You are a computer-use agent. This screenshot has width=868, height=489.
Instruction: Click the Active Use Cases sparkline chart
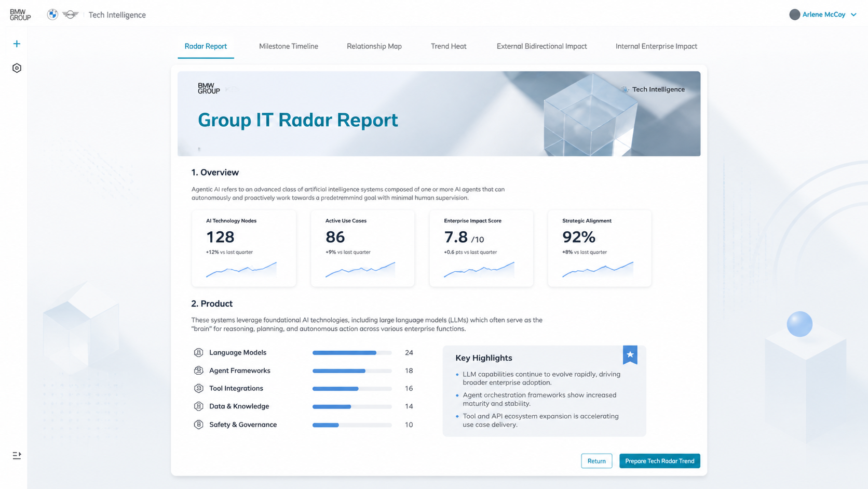[x=360, y=270]
